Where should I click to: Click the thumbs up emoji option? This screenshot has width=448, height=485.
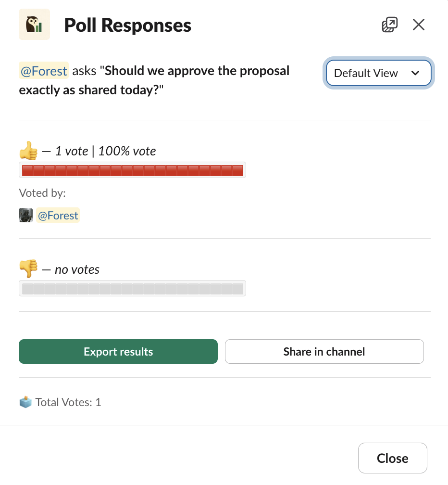[x=27, y=150]
